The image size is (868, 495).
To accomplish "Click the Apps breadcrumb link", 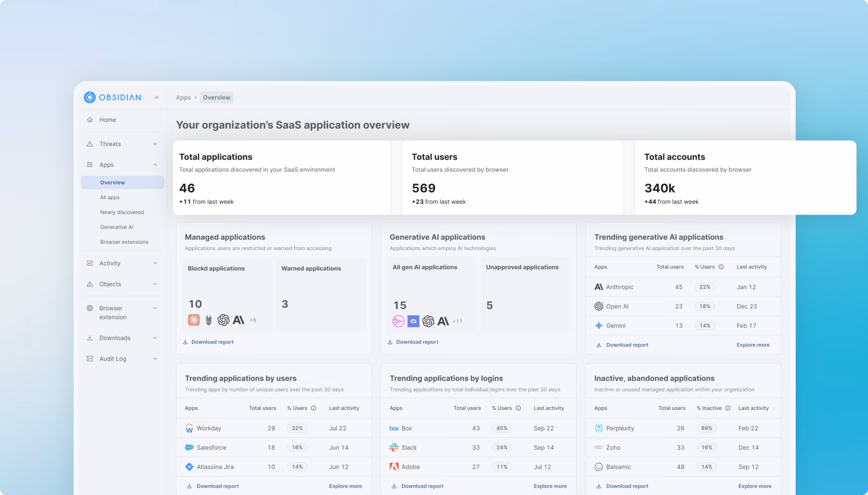I will 183,98.
